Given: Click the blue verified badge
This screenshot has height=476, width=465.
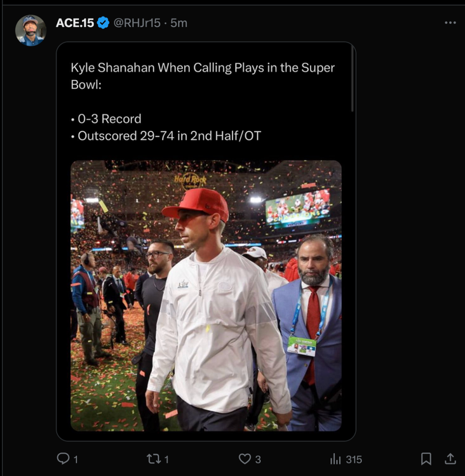Looking at the screenshot, I should (x=104, y=23).
